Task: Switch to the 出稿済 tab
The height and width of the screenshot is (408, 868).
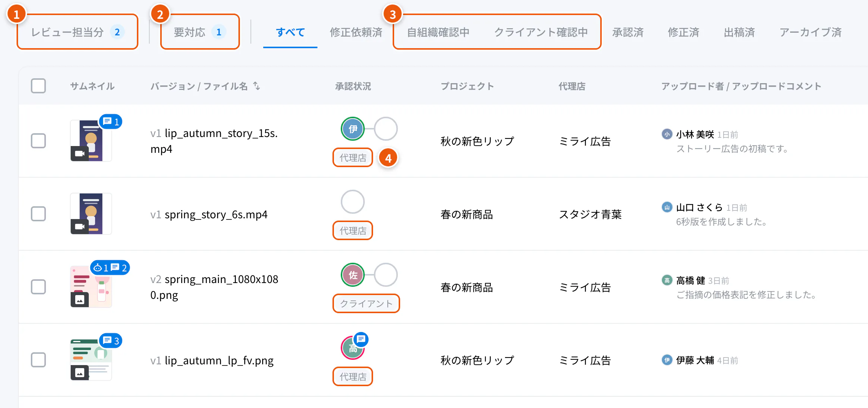Action: tap(739, 32)
